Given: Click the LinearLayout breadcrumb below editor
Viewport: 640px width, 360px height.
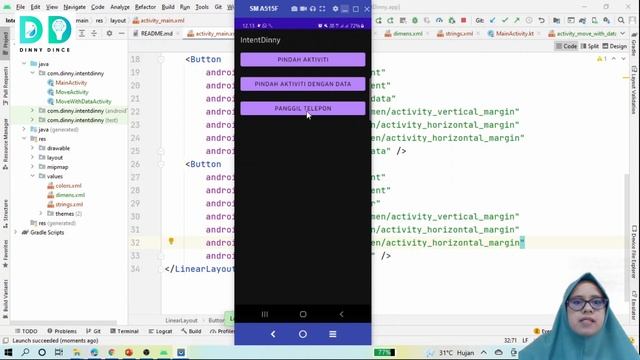Looking at the screenshot, I should pyautogui.click(x=181, y=320).
